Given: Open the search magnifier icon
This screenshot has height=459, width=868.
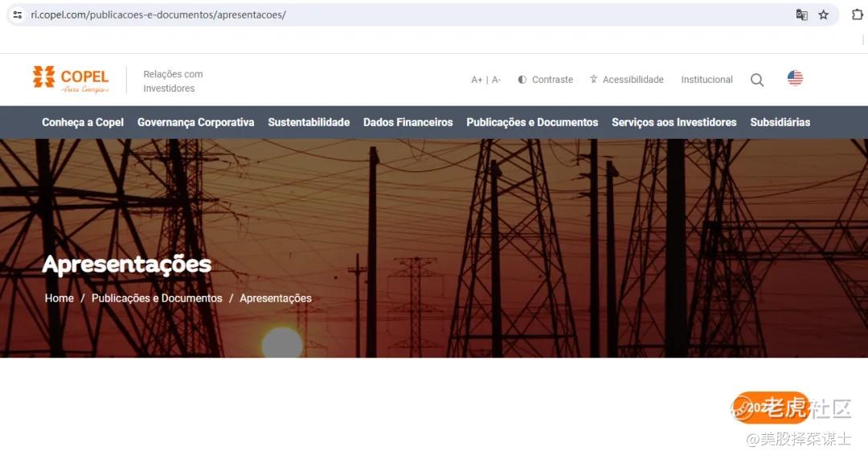Looking at the screenshot, I should click(x=757, y=80).
